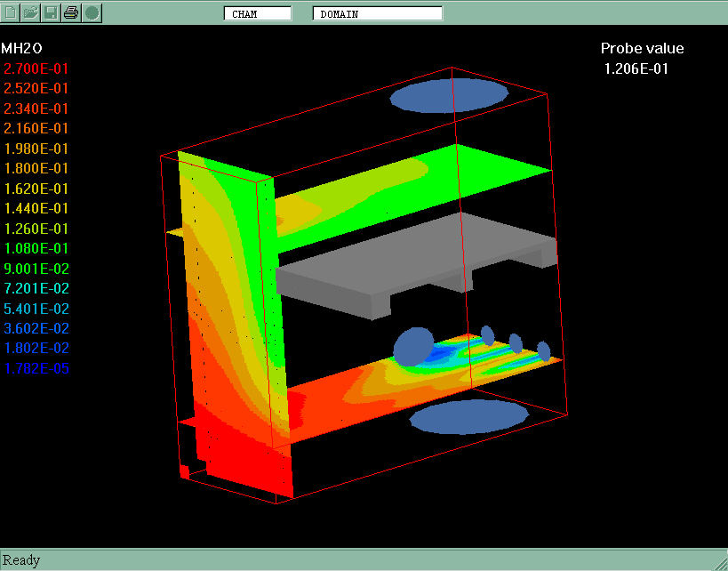
Task: Click the Ready status bar text
Action: 21,560
